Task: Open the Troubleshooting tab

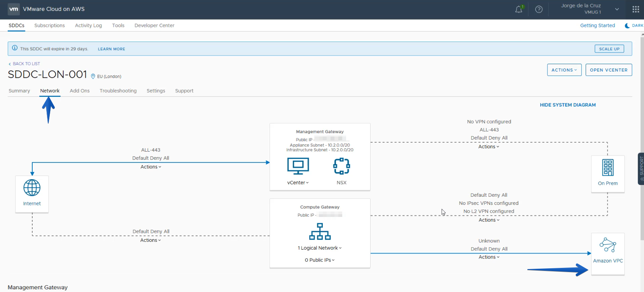Action: click(x=118, y=91)
